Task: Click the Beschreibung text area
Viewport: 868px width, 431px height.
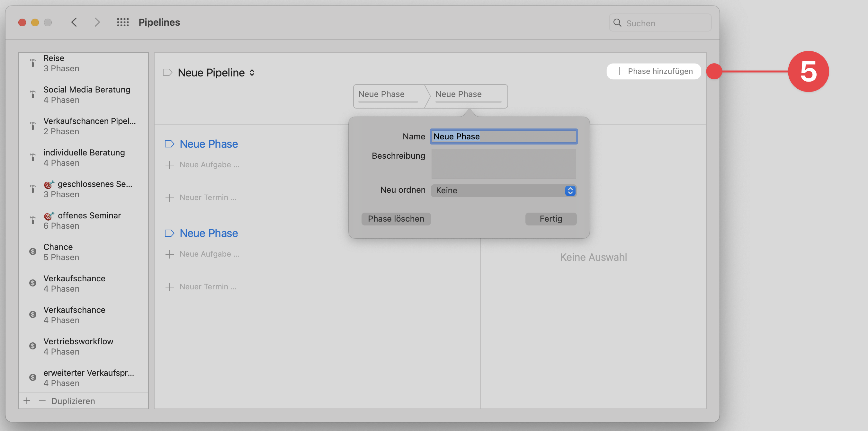Action: pyautogui.click(x=503, y=164)
